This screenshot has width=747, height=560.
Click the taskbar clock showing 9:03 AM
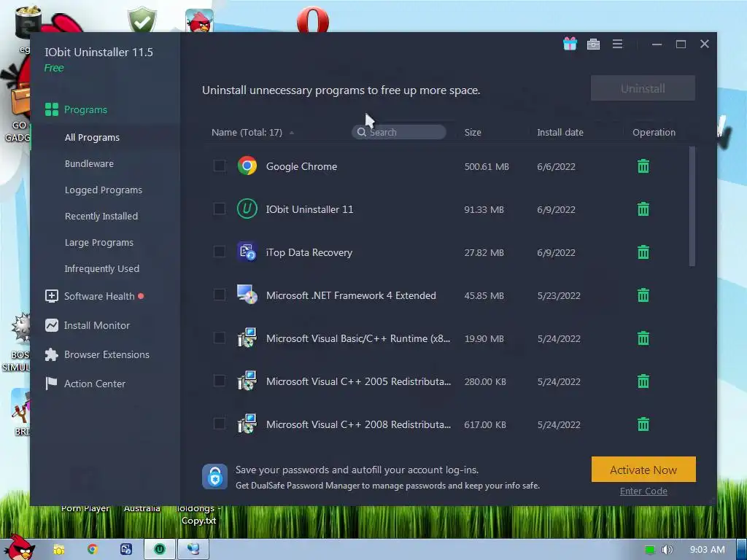707,550
